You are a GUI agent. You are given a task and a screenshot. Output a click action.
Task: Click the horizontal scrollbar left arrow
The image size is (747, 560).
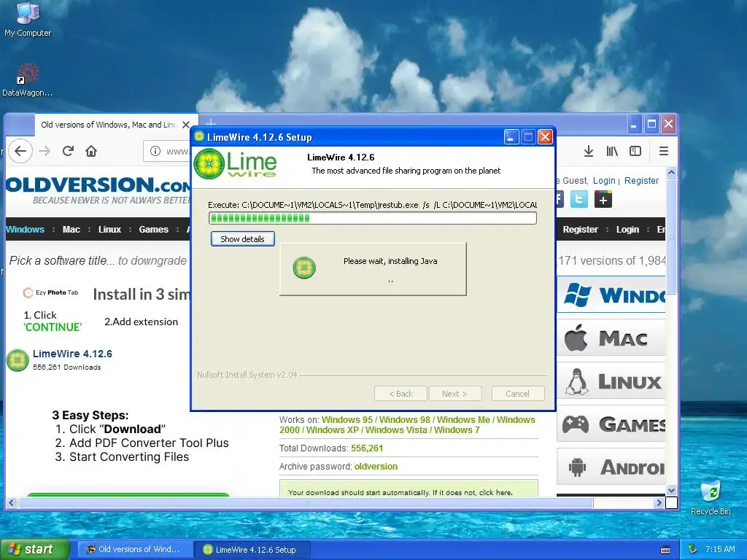pyautogui.click(x=11, y=502)
